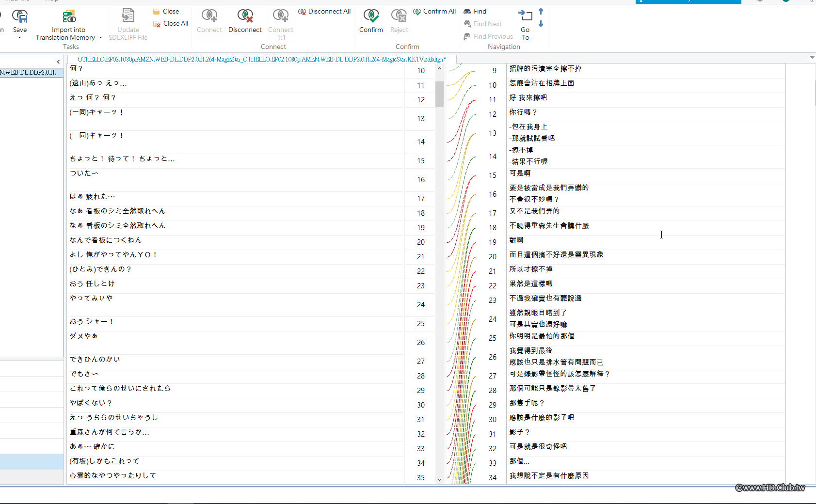Select the WEB-DL.DDP2.0.H. item in left panel
The height and width of the screenshot is (504, 816).
pyautogui.click(x=32, y=72)
